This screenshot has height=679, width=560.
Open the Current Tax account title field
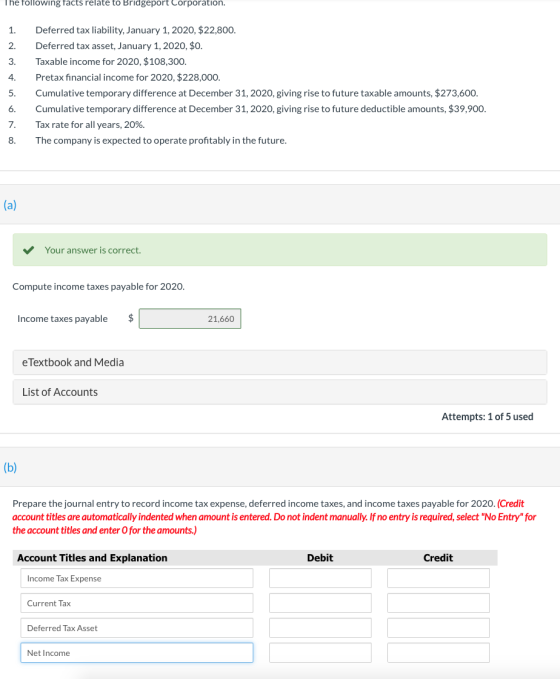pos(137,603)
